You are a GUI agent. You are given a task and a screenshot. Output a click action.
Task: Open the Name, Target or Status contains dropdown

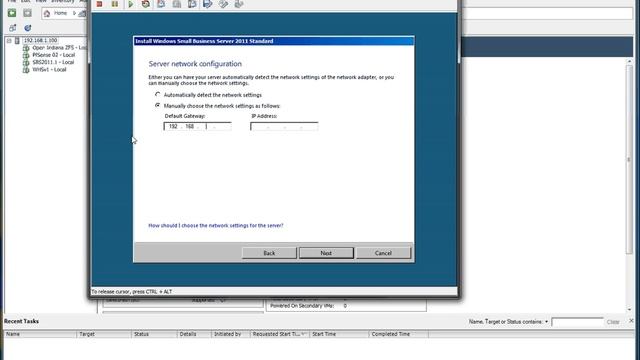point(547,322)
